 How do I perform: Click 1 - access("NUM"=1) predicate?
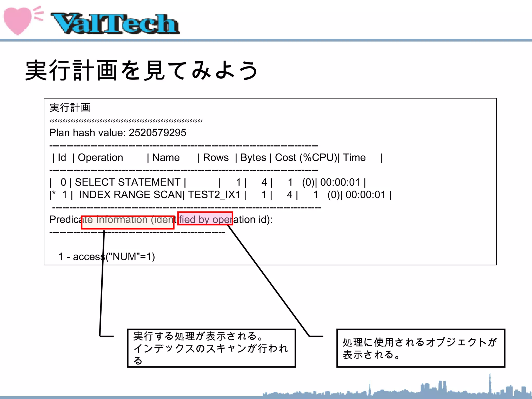click(107, 257)
